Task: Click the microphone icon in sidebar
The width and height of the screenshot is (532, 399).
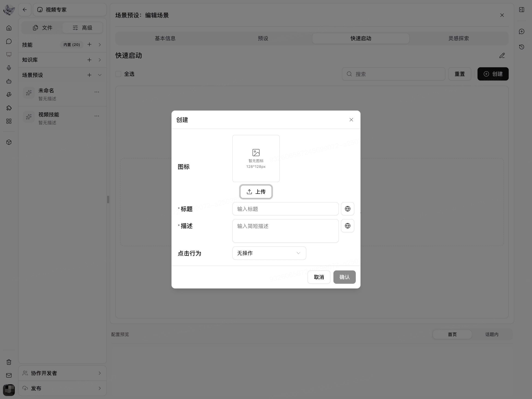Action: point(9,68)
